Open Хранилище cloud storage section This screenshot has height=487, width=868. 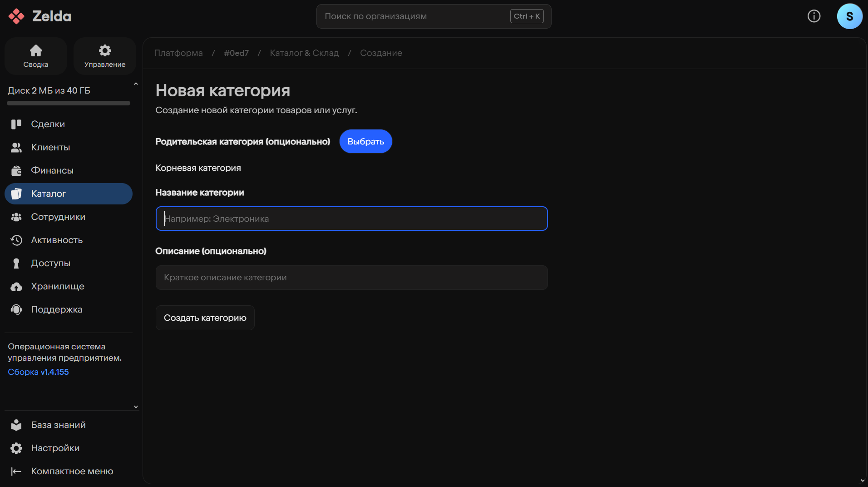pos(57,286)
